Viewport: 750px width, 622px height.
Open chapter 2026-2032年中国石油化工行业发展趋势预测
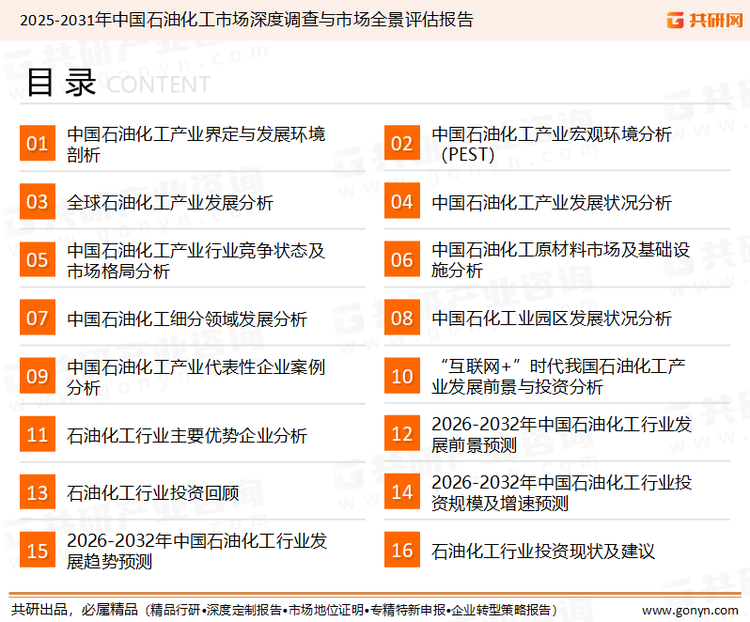click(x=197, y=551)
